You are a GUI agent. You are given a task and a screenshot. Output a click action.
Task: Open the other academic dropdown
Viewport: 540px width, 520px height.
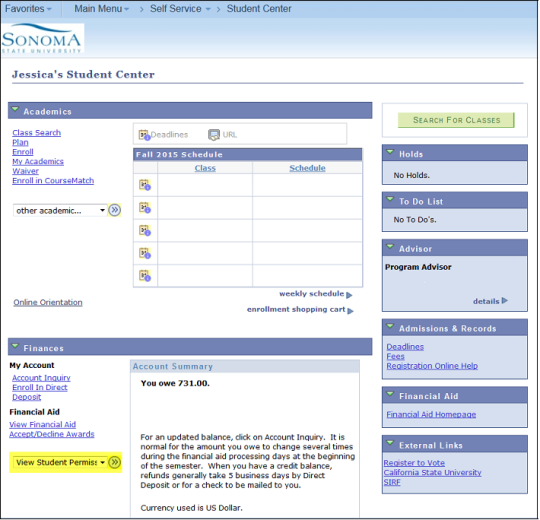point(60,210)
